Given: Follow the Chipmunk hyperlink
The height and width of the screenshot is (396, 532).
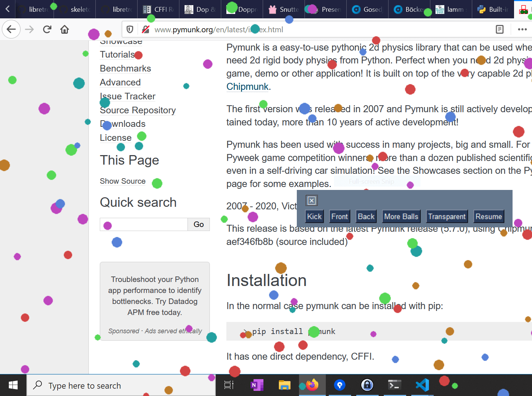Looking at the screenshot, I should (x=248, y=87).
